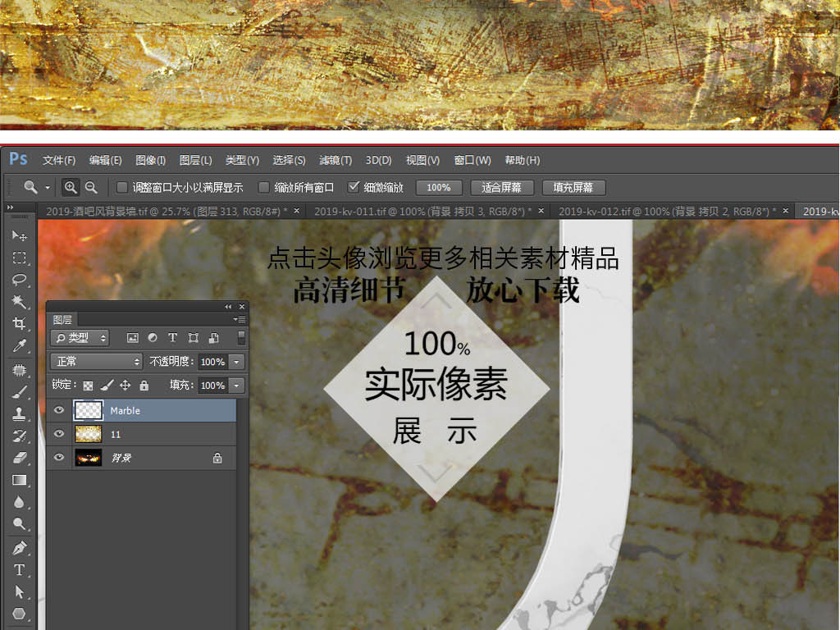Open the 类型 layer filter dropdown
The image size is (840, 630).
pyautogui.click(x=80, y=337)
